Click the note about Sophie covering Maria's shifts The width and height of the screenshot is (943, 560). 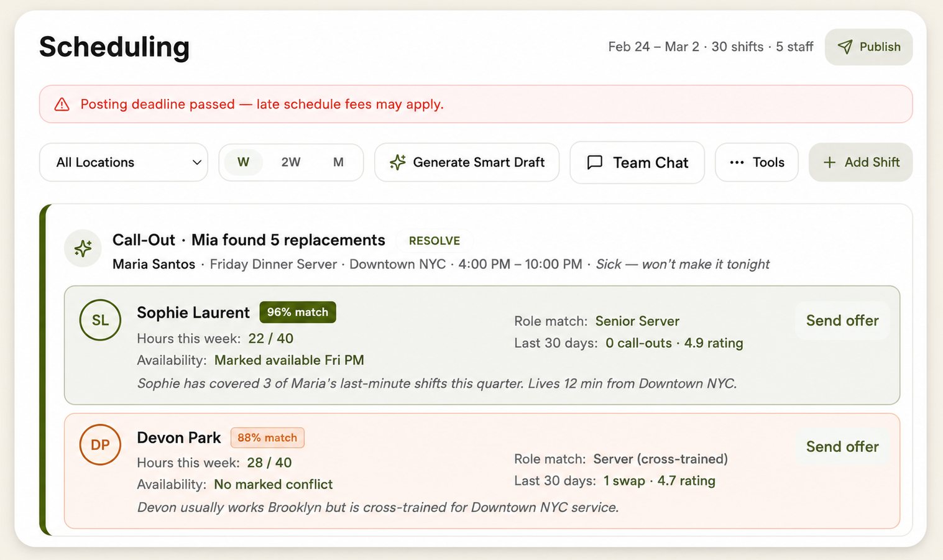437,383
